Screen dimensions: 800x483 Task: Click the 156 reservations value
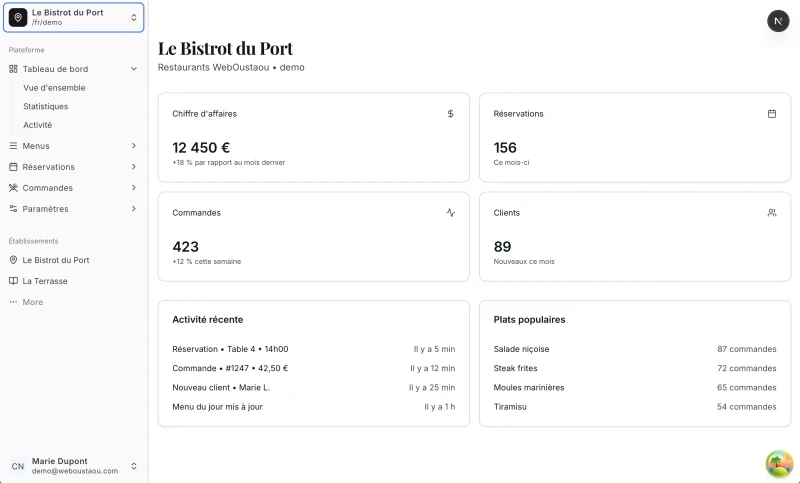point(505,148)
